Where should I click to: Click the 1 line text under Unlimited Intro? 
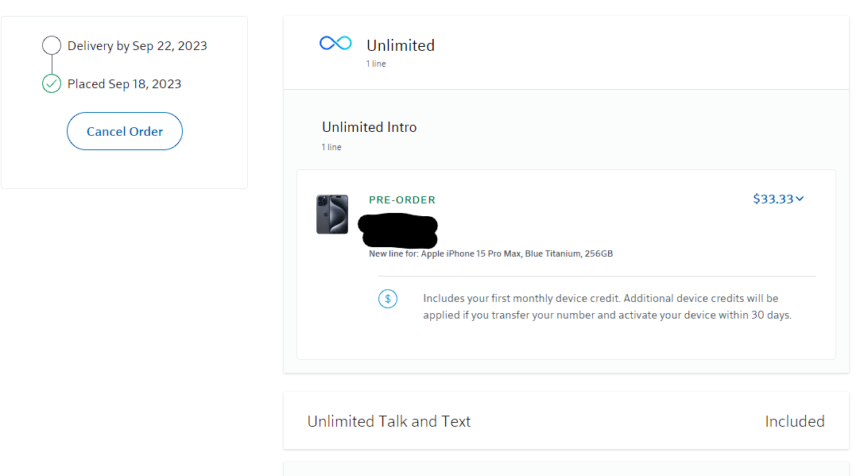331,147
